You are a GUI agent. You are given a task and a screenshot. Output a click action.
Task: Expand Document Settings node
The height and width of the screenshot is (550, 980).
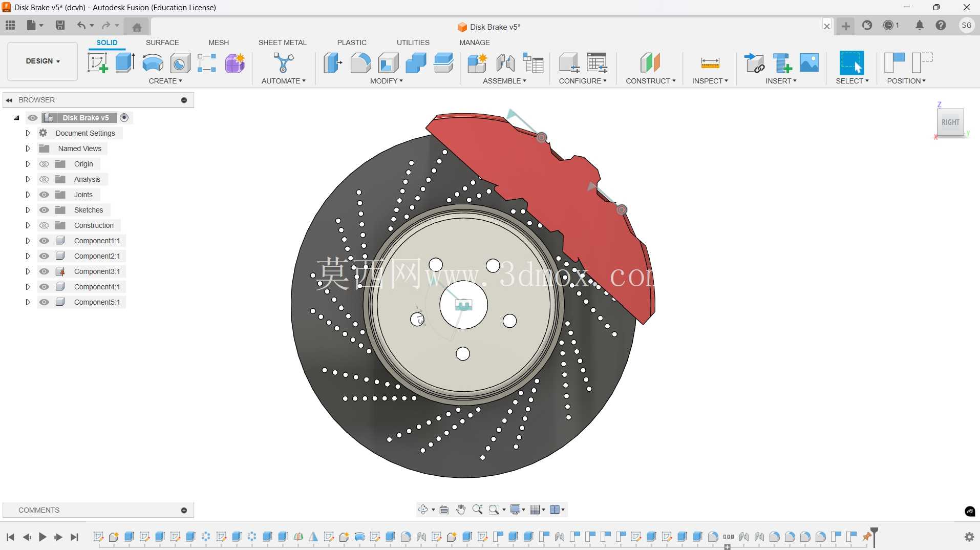pos(28,133)
